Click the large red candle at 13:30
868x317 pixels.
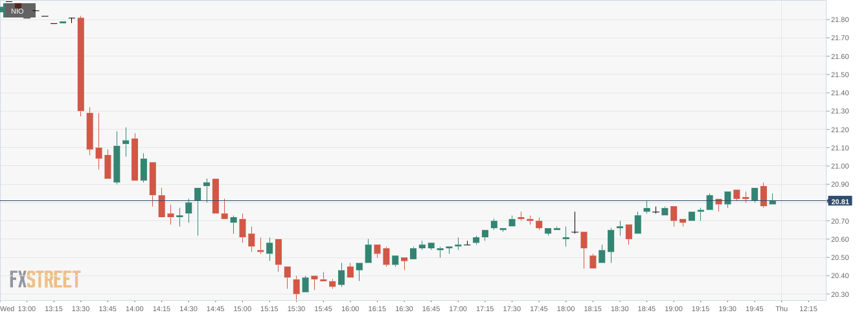pos(81,64)
